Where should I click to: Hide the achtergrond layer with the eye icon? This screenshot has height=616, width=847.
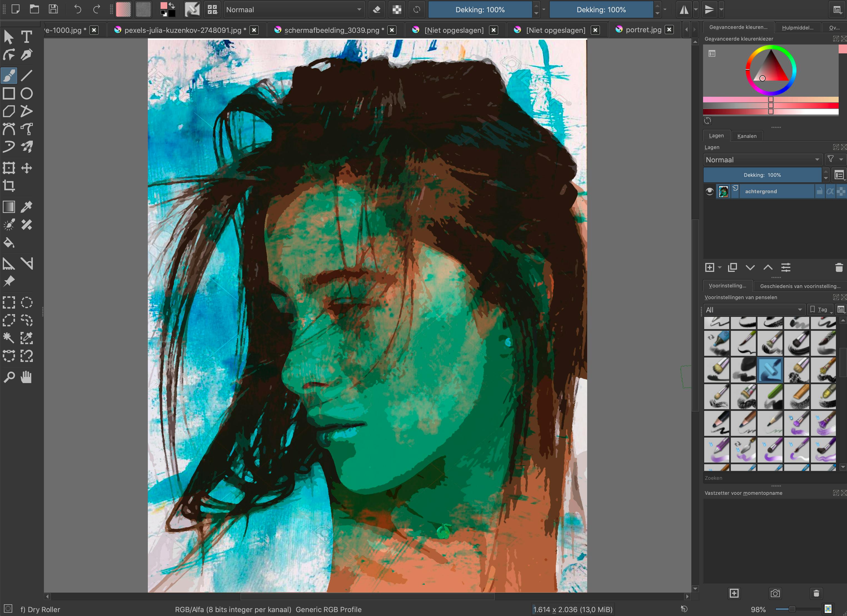[709, 192]
